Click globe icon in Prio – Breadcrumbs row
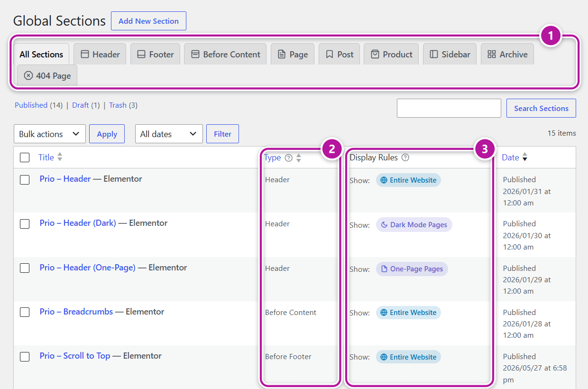588x389 pixels. [x=384, y=313]
